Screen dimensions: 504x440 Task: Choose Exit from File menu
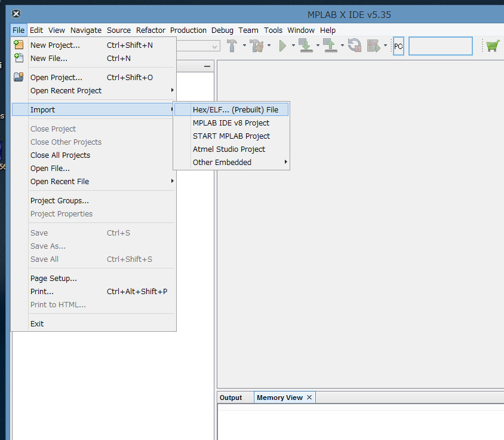(x=93, y=323)
